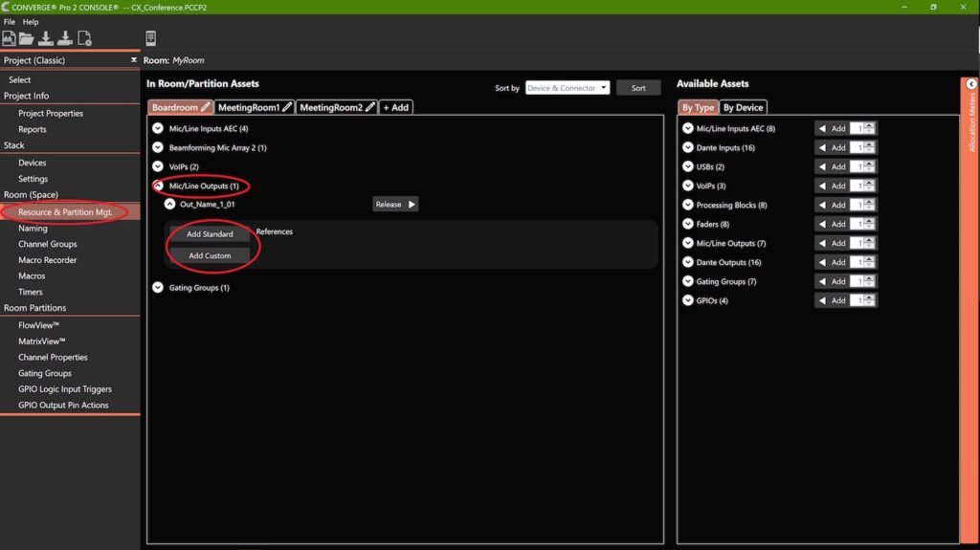Add USBs (2) to room
The height and width of the screenshot is (550, 980).
tap(832, 166)
